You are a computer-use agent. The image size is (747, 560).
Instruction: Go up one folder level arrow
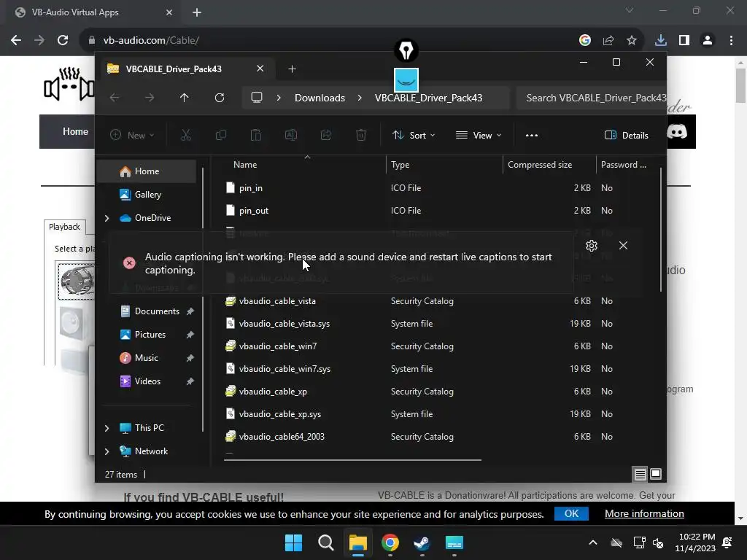(x=185, y=98)
